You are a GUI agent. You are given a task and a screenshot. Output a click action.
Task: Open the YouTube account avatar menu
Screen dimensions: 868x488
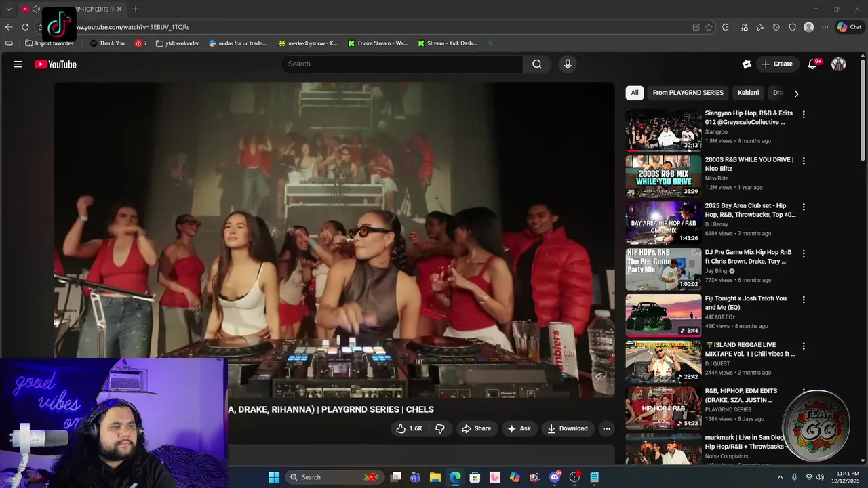pyautogui.click(x=839, y=64)
